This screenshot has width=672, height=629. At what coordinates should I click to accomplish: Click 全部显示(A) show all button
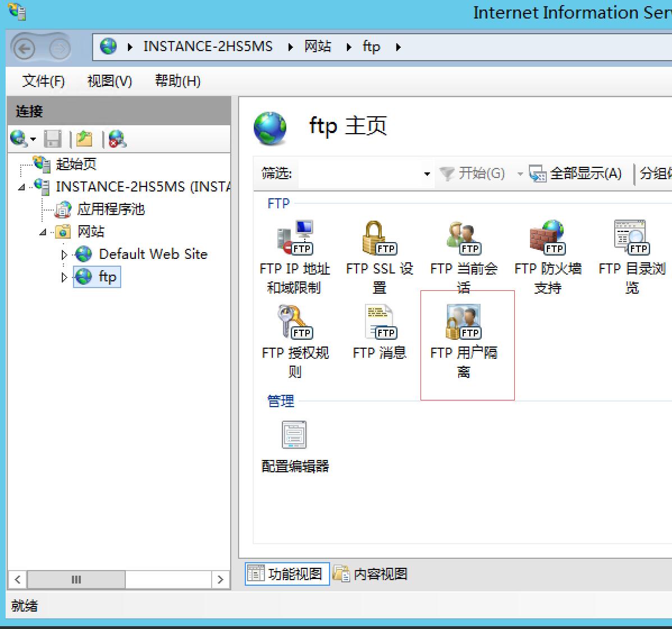tap(576, 174)
